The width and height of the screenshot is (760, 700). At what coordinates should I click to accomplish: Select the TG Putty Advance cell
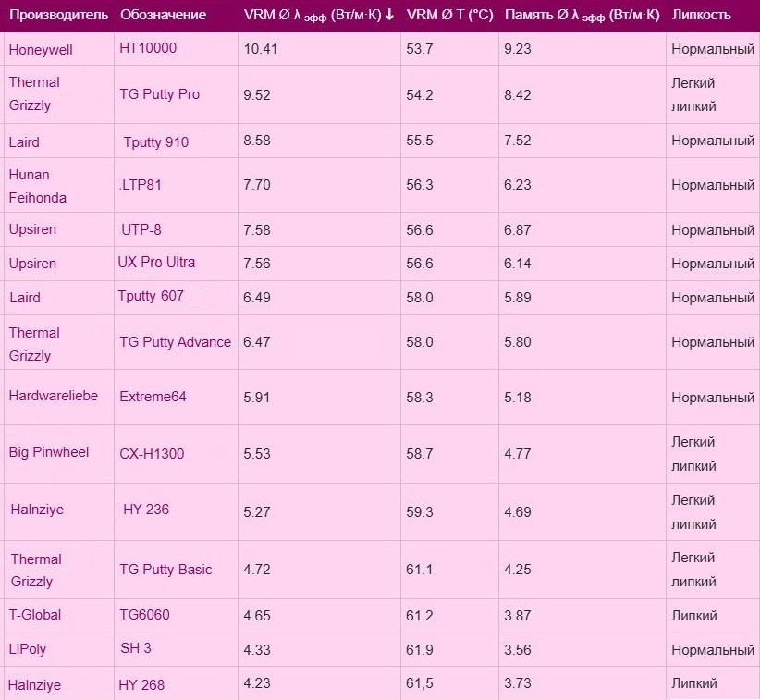pos(175,342)
